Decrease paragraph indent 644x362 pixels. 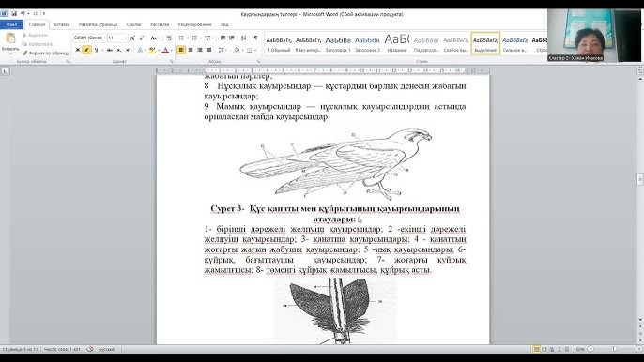222,38
